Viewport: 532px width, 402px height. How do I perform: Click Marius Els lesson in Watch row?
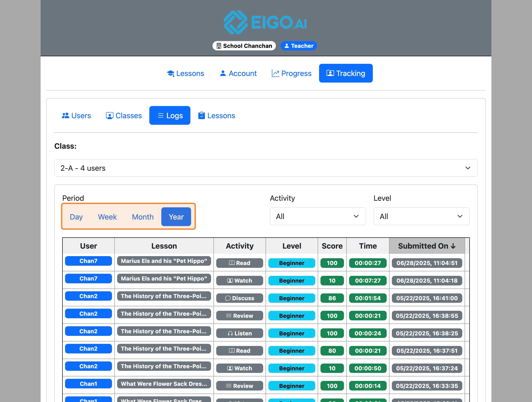pos(164,278)
